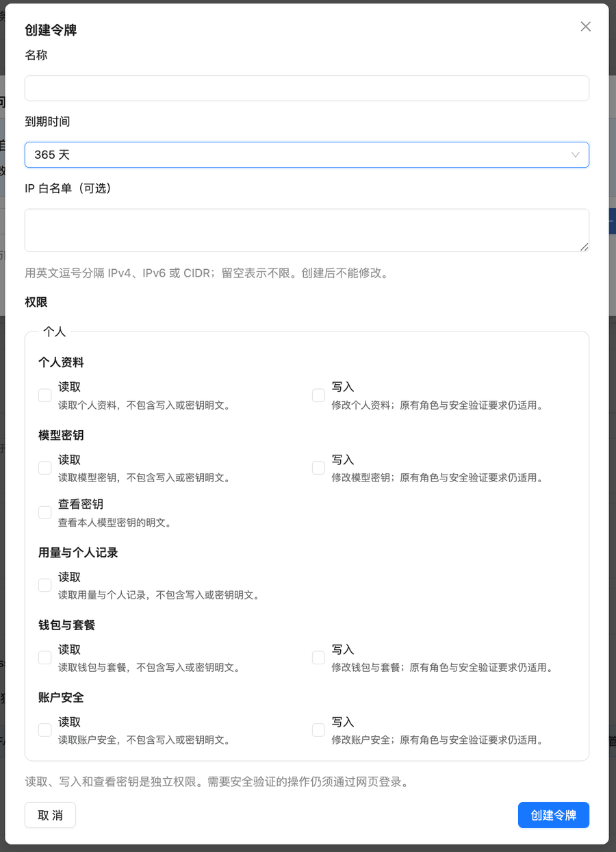This screenshot has width=616, height=852.
Task: Click the 名称 input field
Action: coord(307,88)
